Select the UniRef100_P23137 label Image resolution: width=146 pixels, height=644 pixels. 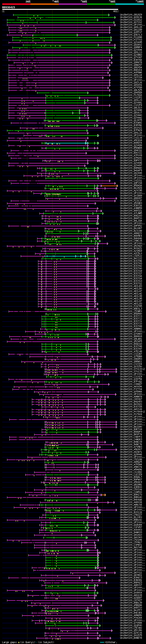click(131, 201)
